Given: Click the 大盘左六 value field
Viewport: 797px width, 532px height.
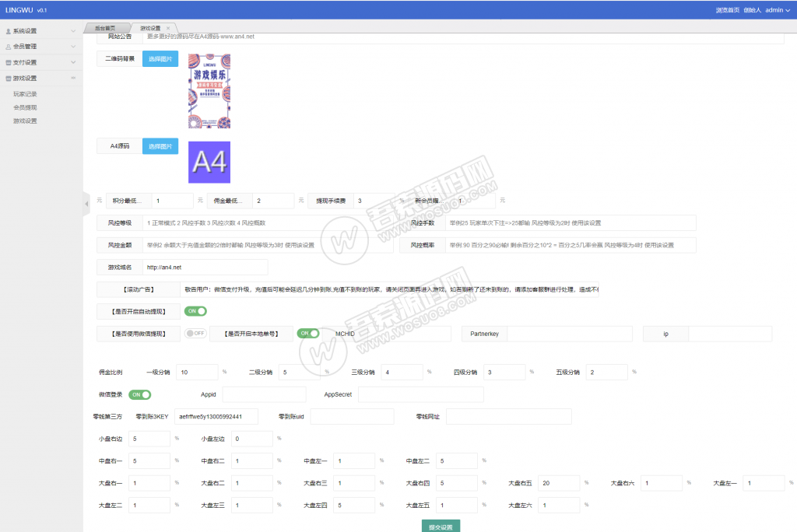Looking at the screenshot, I should pyautogui.click(x=559, y=505).
